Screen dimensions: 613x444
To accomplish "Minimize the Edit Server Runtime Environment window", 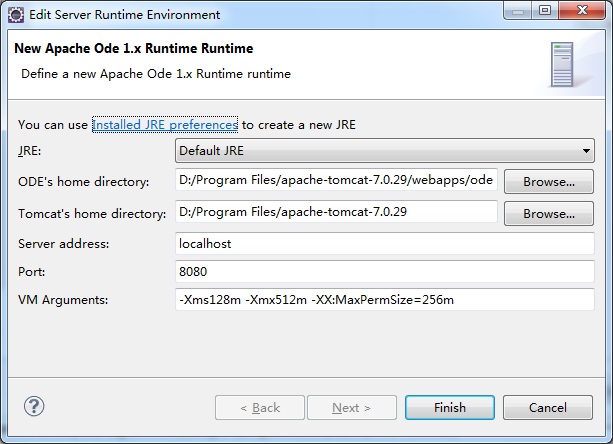I will pyautogui.click(x=518, y=10).
